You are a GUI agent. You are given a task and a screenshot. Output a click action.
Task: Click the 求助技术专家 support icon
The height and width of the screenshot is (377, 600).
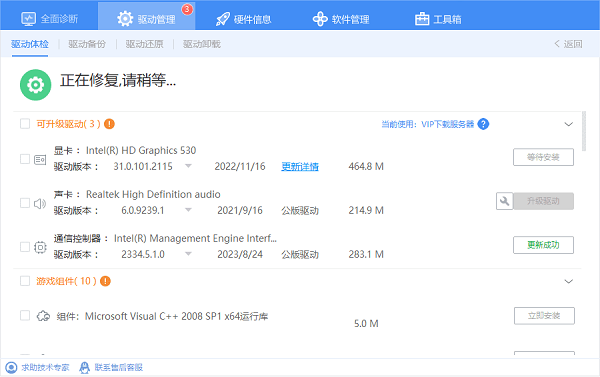tap(11, 367)
